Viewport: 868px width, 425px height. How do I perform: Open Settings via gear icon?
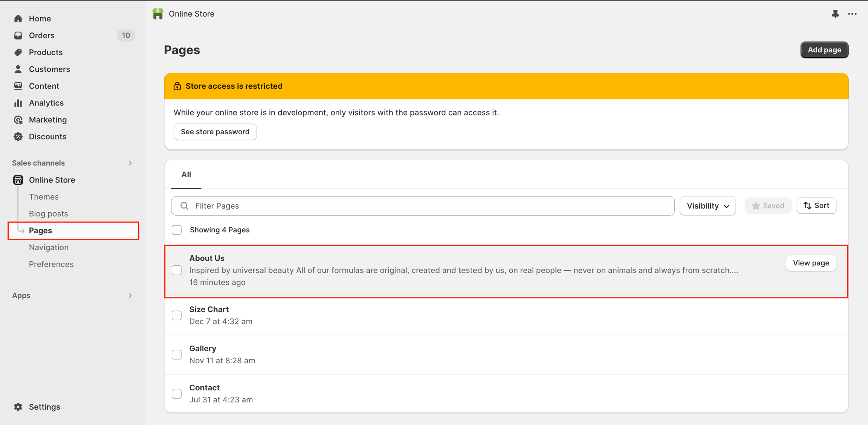[18, 407]
